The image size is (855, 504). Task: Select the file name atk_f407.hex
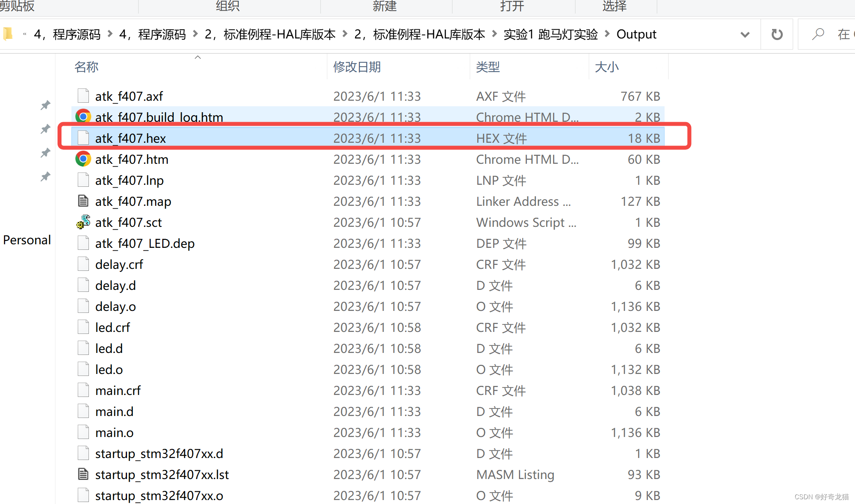(131, 138)
